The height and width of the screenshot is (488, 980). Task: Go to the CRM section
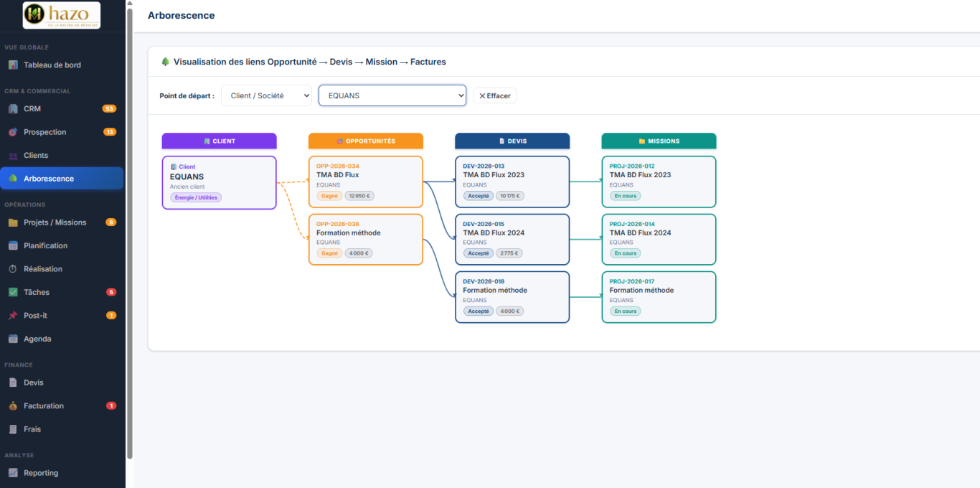62,109
